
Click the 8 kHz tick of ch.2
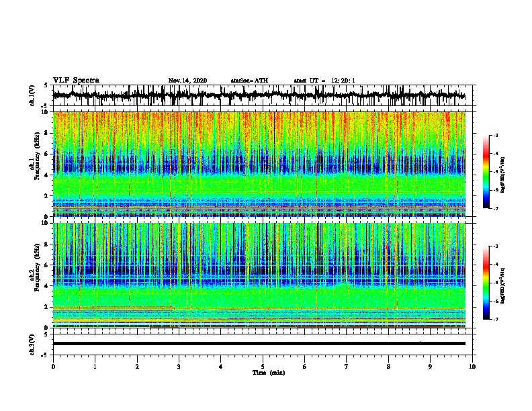click(46, 244)
